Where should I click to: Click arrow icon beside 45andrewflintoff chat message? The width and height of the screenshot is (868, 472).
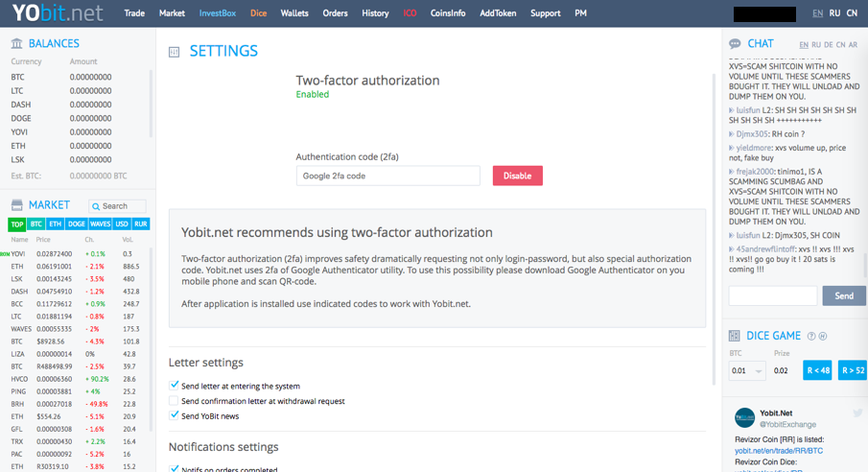pyautogui.click(x=731, y=249)
